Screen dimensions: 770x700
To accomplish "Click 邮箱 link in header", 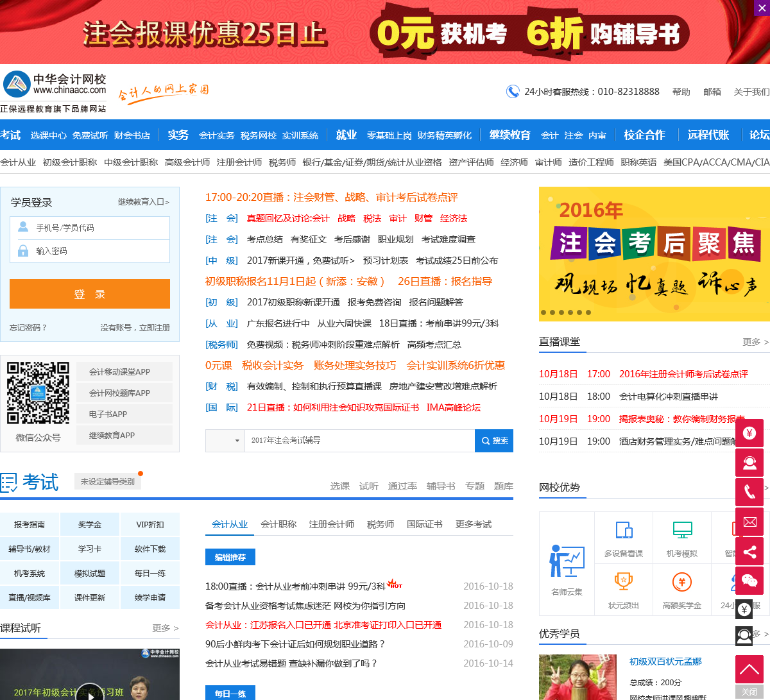I will (x=712, y=92).
